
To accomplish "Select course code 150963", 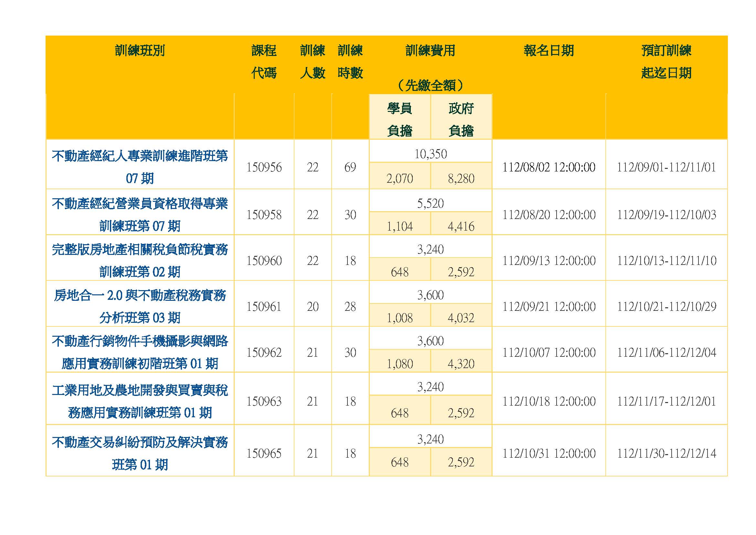I will pos(264,401).
